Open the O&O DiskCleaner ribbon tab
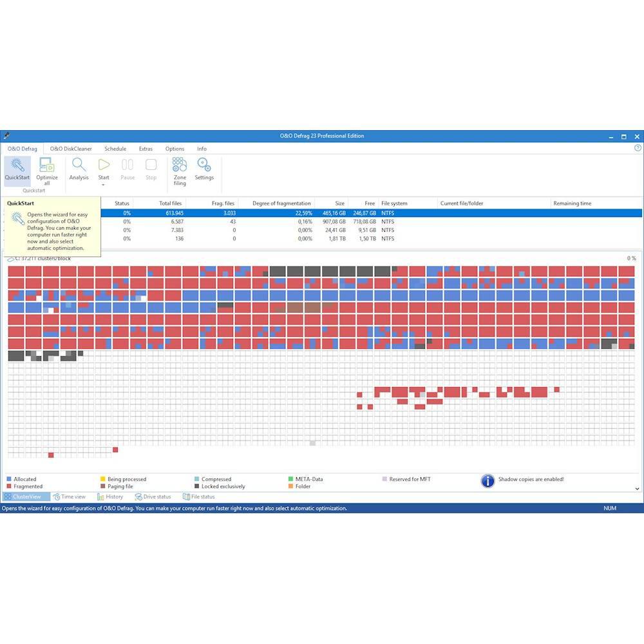 pos(71,149)
